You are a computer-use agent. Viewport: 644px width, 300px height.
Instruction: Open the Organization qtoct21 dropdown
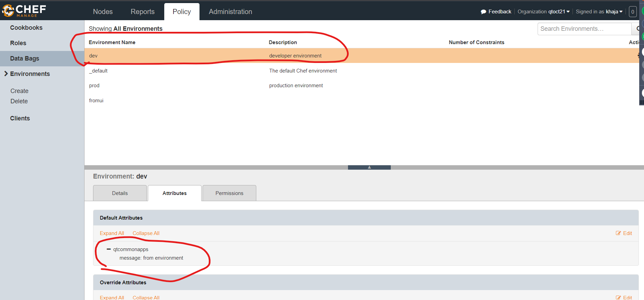tap(543, 12)
